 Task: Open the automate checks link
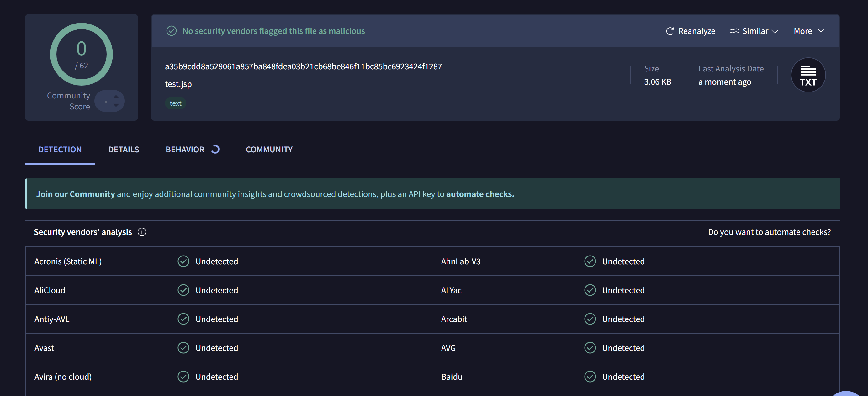[480, 194]
